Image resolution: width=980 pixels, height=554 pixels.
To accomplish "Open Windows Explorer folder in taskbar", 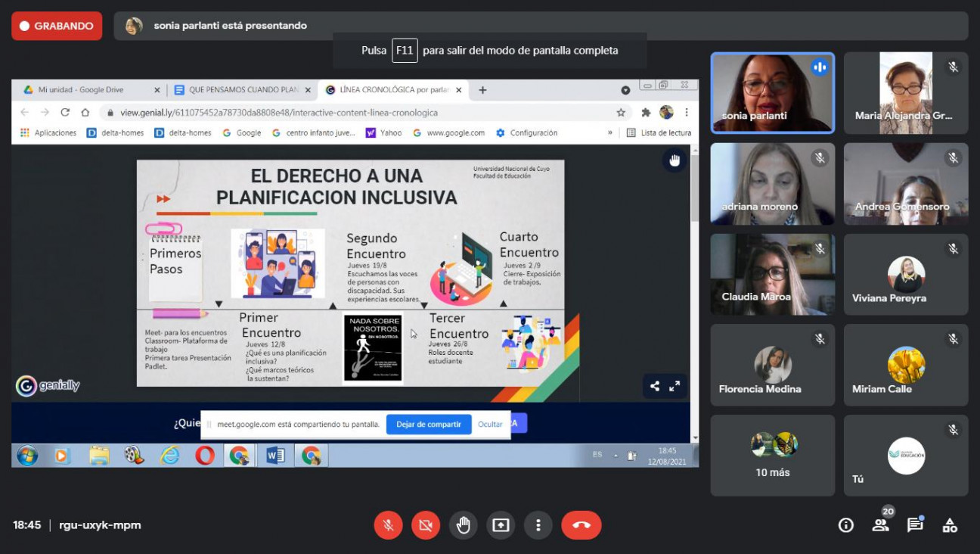I will 99,456.
